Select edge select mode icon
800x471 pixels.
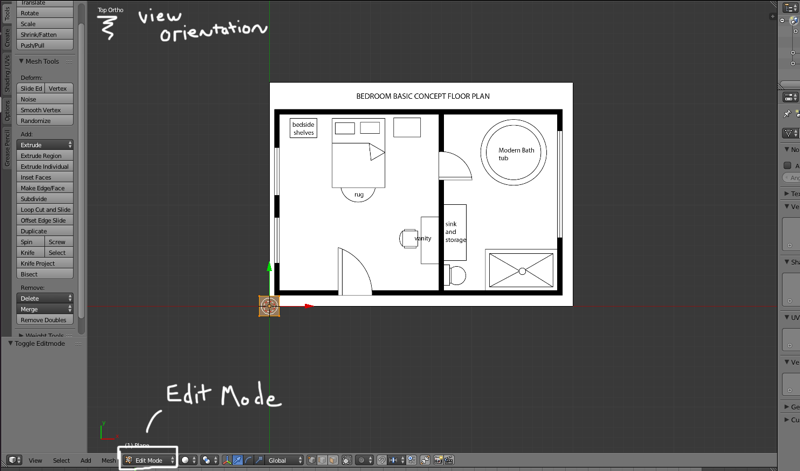322,460
